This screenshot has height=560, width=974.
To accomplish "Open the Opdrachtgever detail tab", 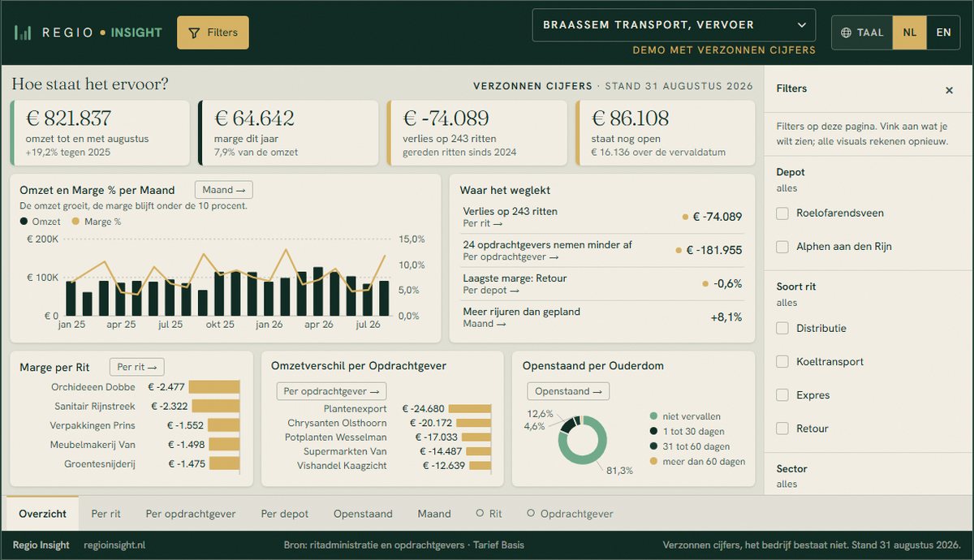I will coord(570,514).
